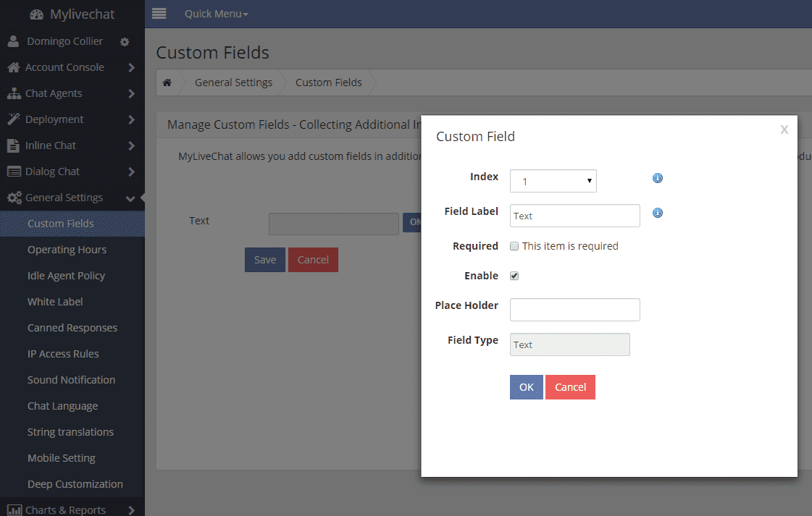The height and width of the screenshot is (516, 812).
Task: Click the Dialog Chat sidebar icon
Action: (x=14, y=171)
